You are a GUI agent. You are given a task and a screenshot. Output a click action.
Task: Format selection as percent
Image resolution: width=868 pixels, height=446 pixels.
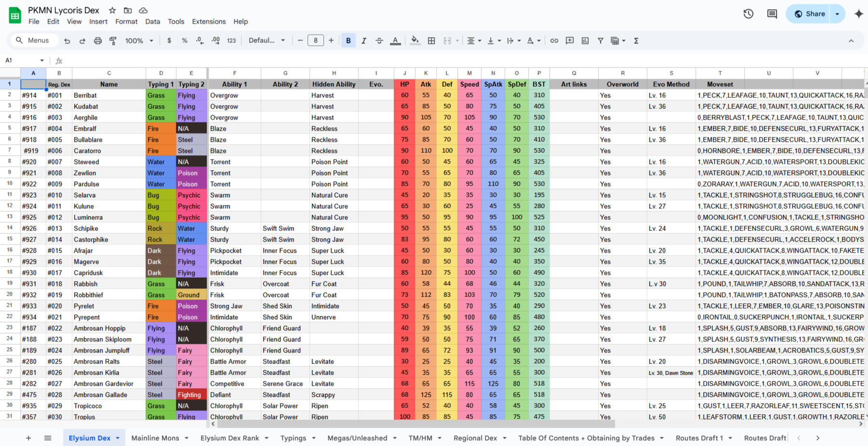(x=185, y=41)
